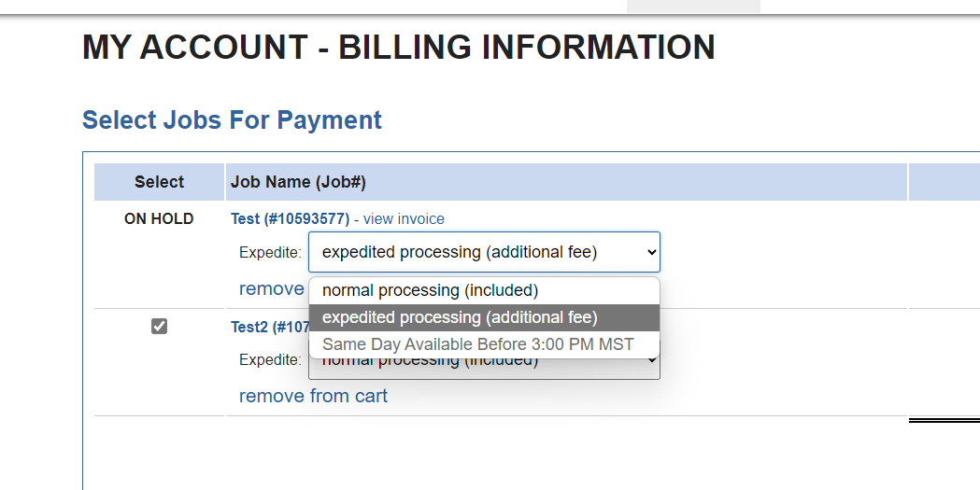
Task: Click the My Account - Billing Information title
Action: click(x=398, y=48)
